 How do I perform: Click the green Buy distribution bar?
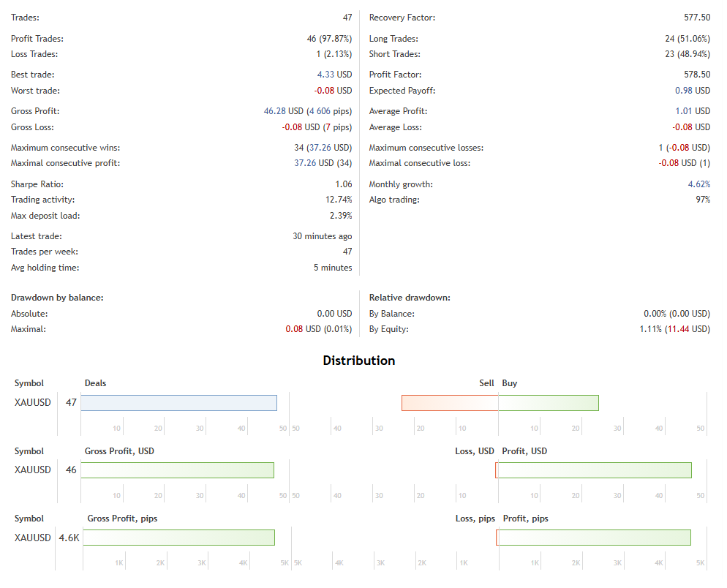(549, 403)
